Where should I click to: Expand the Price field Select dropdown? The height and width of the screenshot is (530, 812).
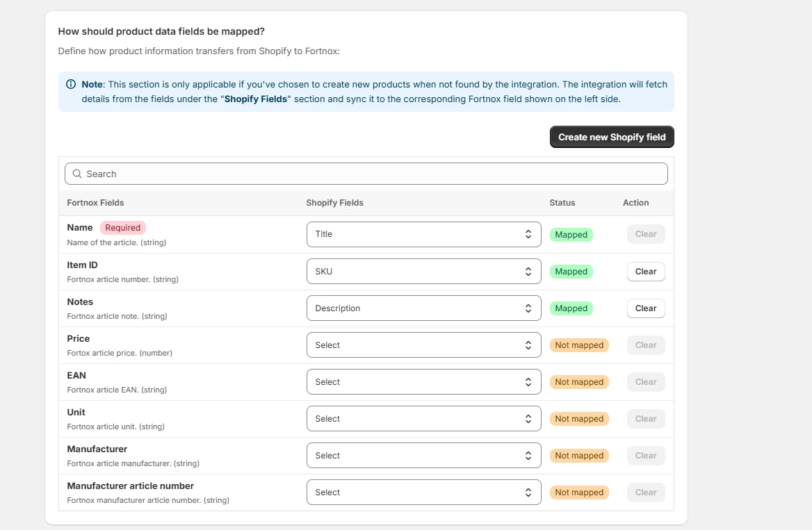click(423, 345)
